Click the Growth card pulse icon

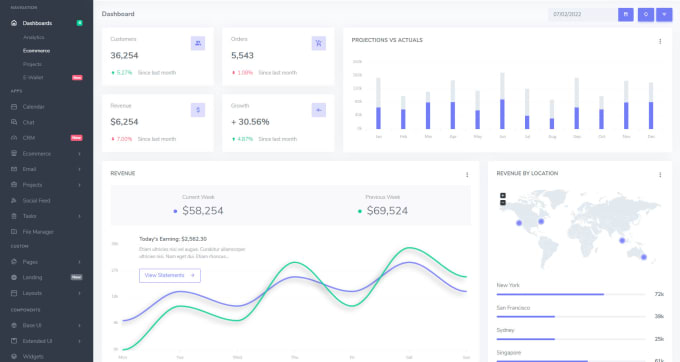(x=319, y=110)
